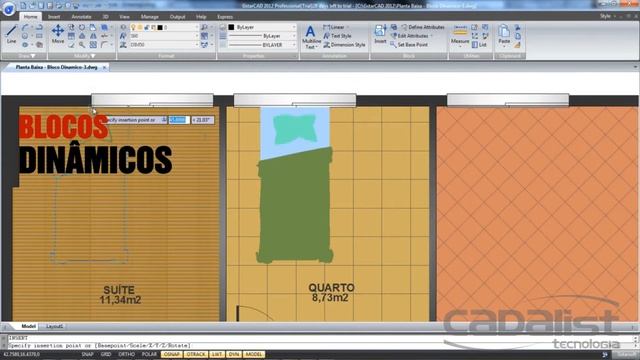Image resolution: width=640 pixels, height=360 pixels.
Task: Switch to the Layout1 tab
Action: [x=54, y=327]
